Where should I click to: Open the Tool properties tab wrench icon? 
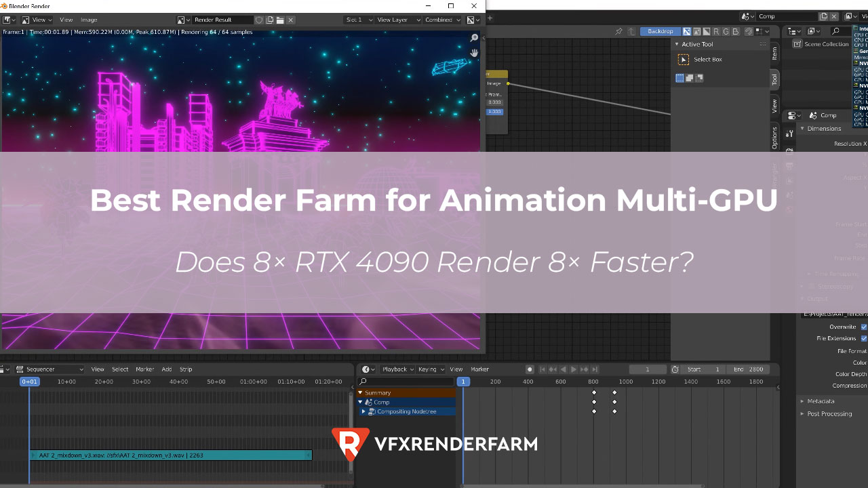pyautogui.click(x=789, y=134)
